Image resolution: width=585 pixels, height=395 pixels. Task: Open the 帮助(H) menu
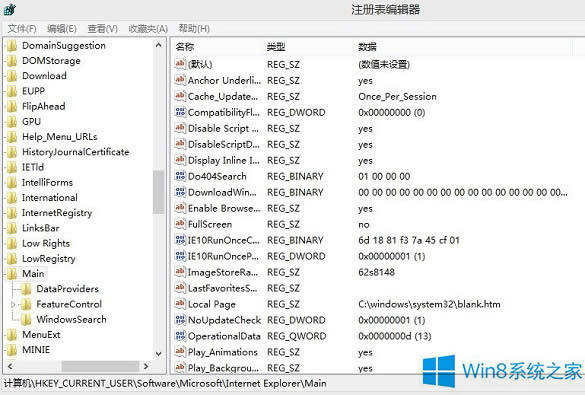194,29
